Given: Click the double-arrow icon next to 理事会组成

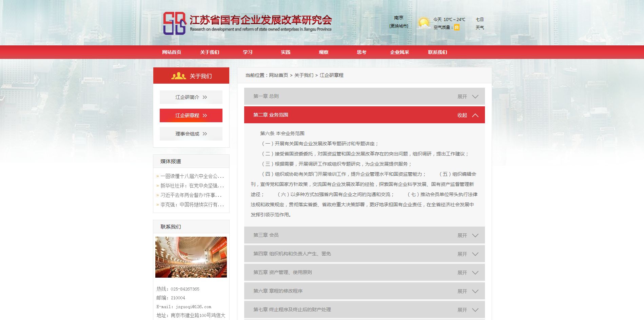Looking at the screenshot, I should click(205, 134).
